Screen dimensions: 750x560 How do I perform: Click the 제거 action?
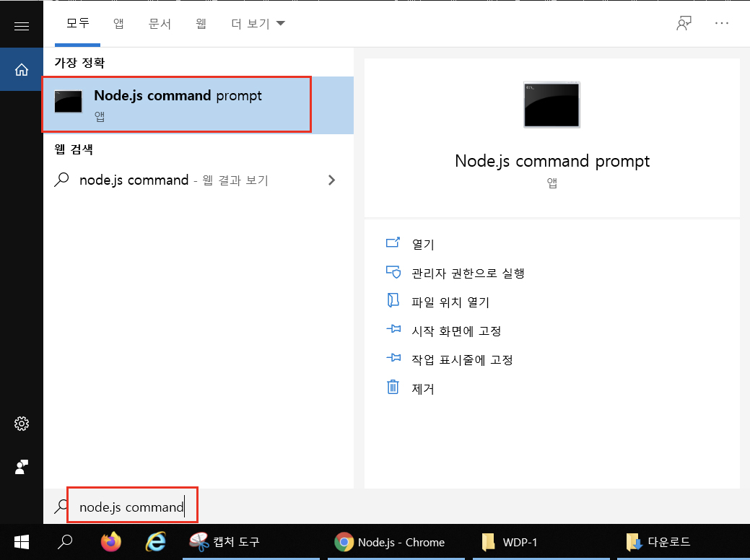423,389
